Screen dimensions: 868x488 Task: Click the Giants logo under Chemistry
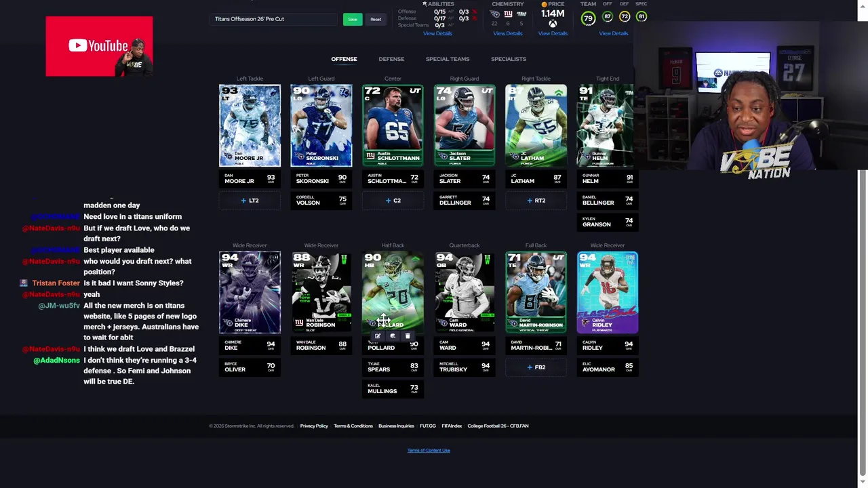click(508, 14)
